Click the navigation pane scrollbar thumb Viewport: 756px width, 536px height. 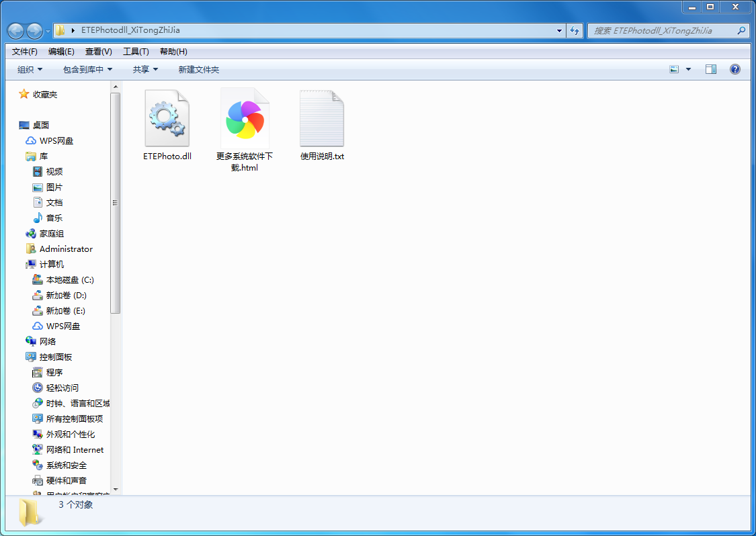115,203
